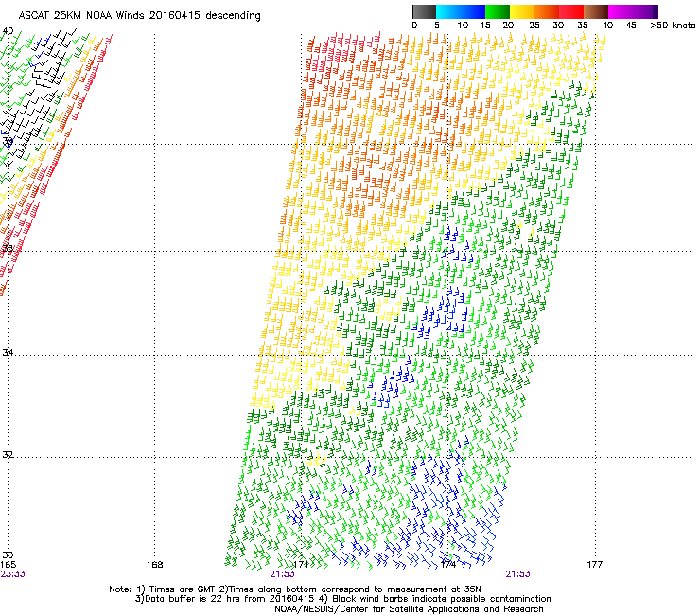Click the NOAA/NESDIS credit line

(x=409, y=609)
